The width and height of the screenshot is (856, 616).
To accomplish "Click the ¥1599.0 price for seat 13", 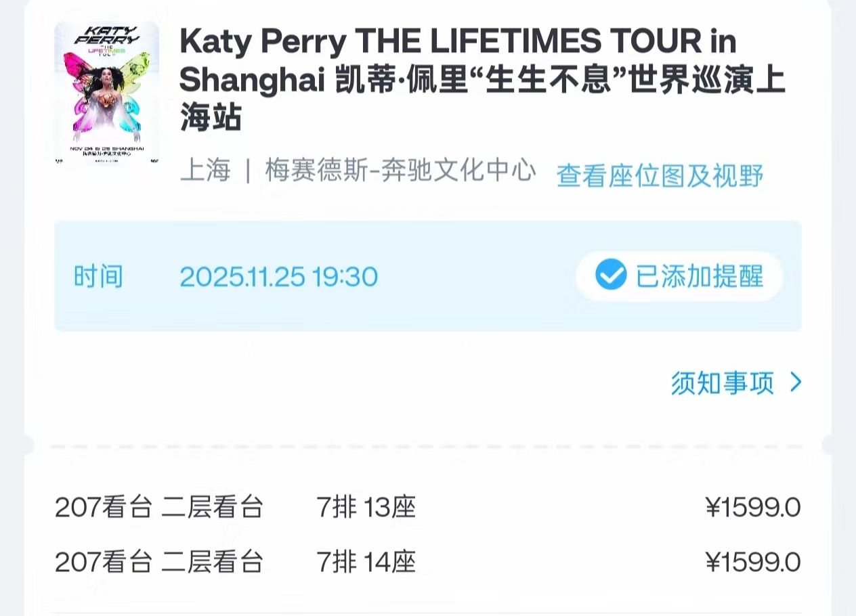I will 752,507.
